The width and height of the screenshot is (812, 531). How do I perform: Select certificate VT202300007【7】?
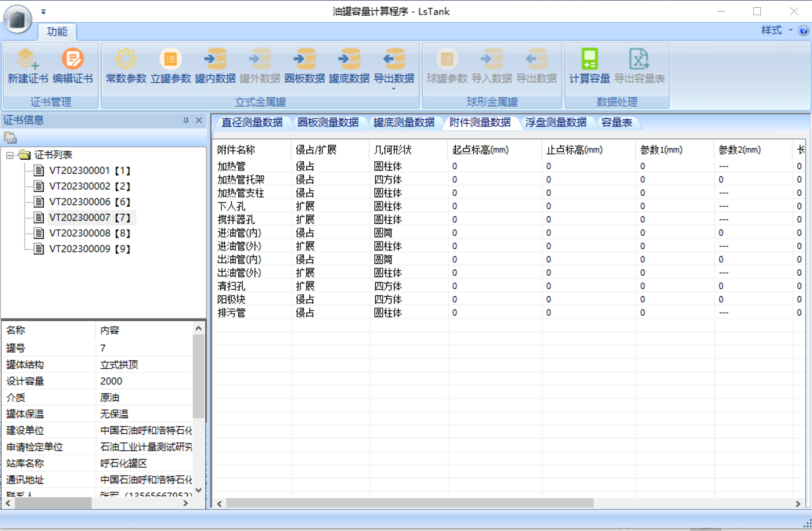[89, 217]
